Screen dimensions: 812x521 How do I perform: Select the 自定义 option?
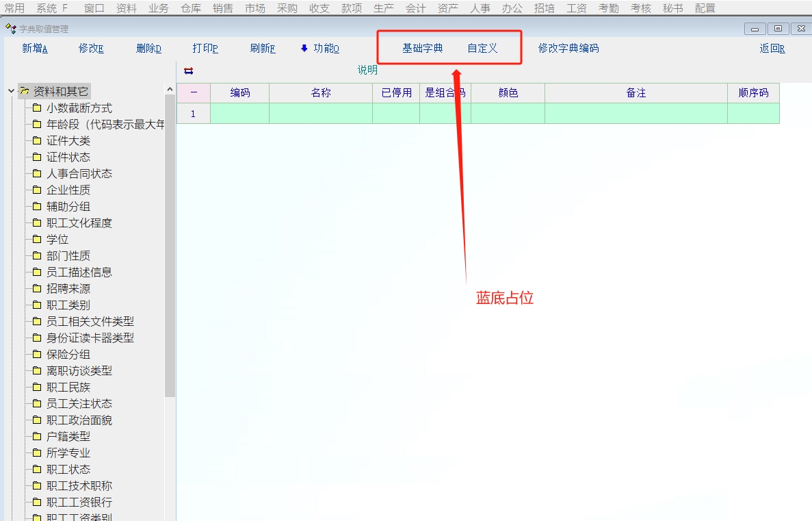(x=482, y=49)
